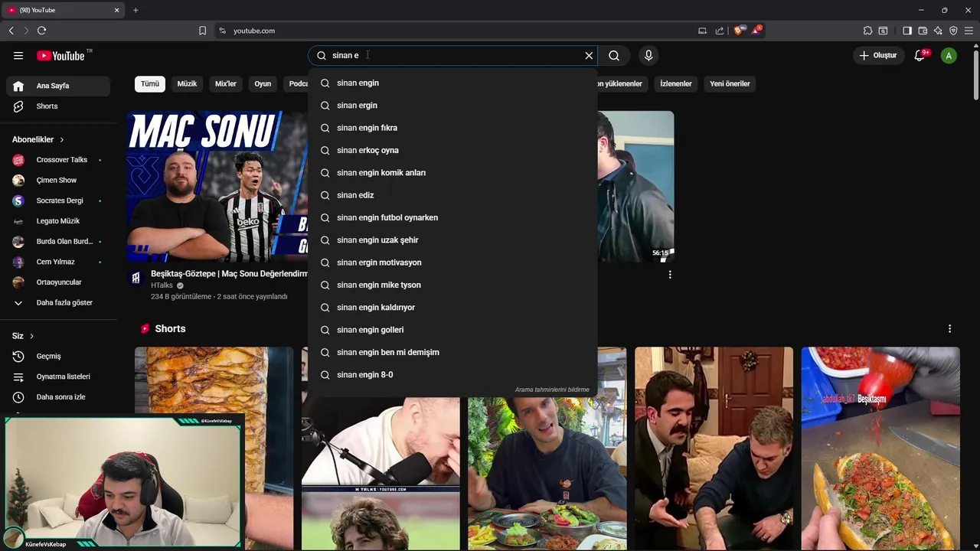Open Daha sonra izle list
Screen dimensions: 980x551
[x=58, y=397]
